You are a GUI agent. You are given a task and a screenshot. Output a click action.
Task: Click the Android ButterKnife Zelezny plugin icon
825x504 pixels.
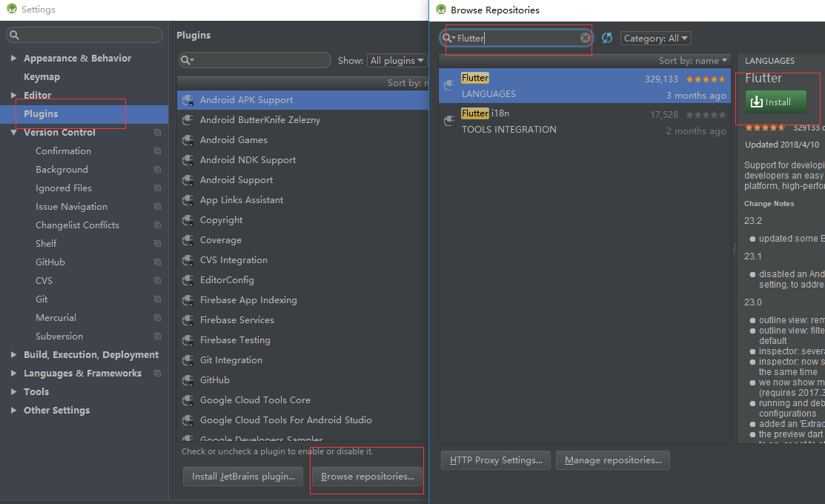click(x=188, y=120)
